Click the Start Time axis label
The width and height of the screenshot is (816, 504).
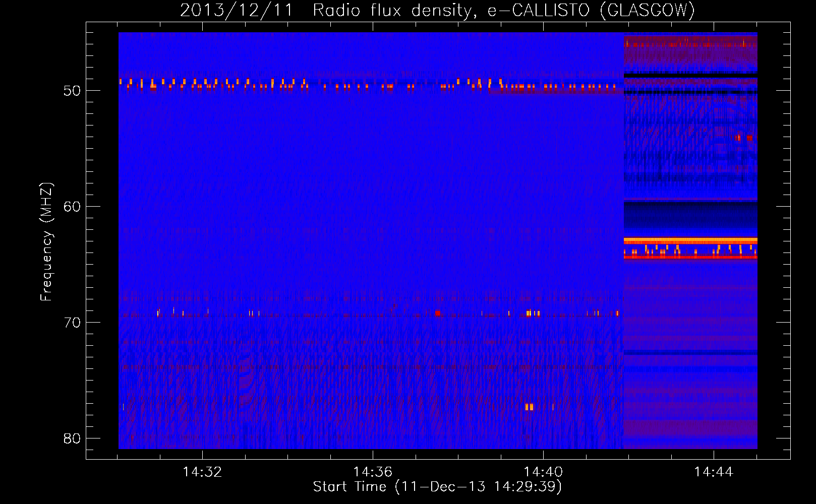[437, 487]
